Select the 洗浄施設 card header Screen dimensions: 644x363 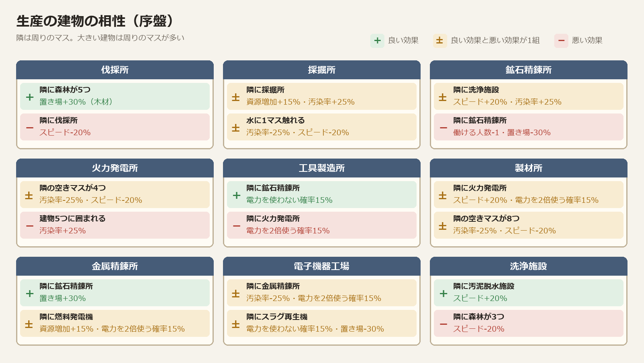click(528, 266)
